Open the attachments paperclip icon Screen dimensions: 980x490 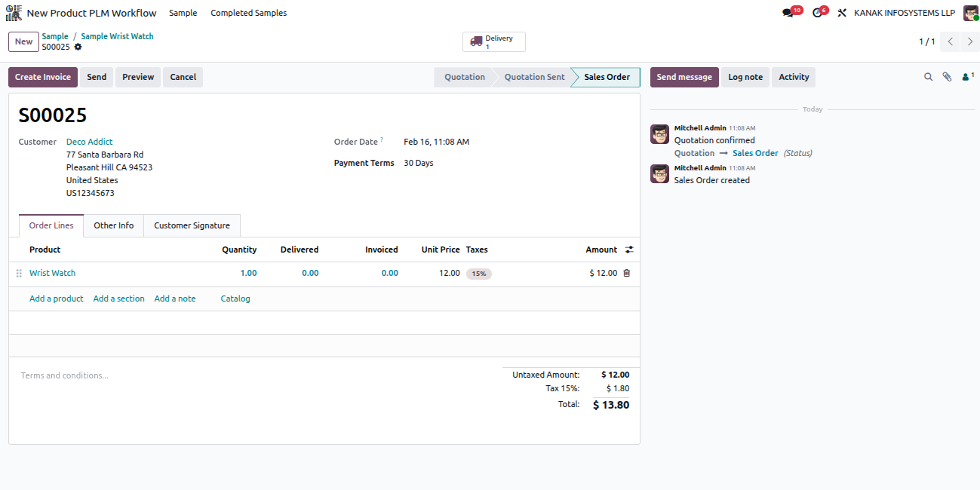(x=947, y=77)
